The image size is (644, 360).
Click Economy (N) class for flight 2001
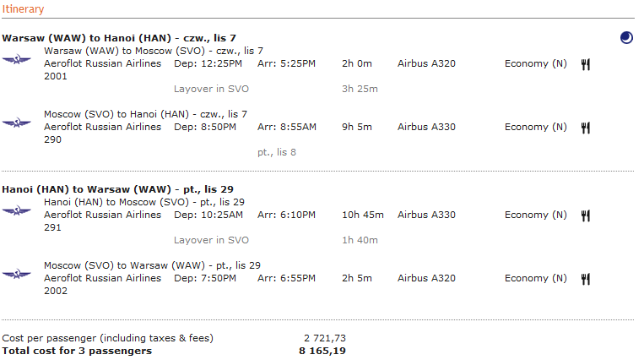click(x=536, y=63)
